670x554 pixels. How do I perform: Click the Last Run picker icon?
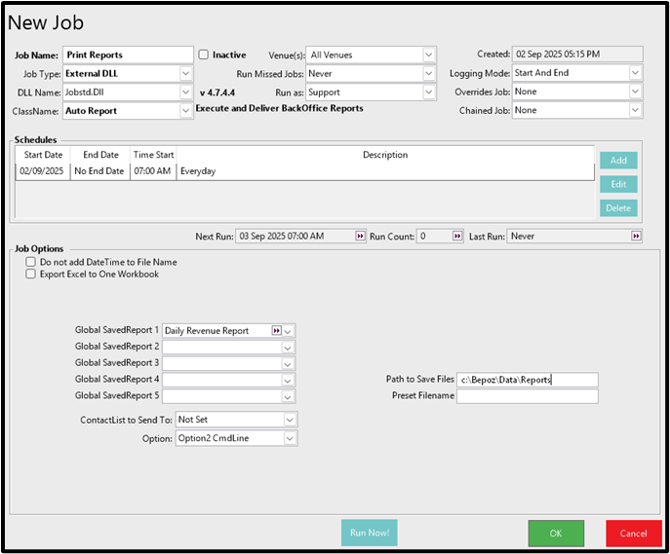[x=635, y=236]
